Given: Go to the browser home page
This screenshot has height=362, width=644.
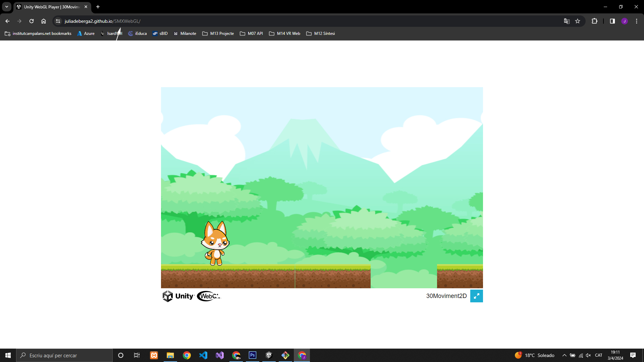Looking at the screenshot, I should 44,21.
